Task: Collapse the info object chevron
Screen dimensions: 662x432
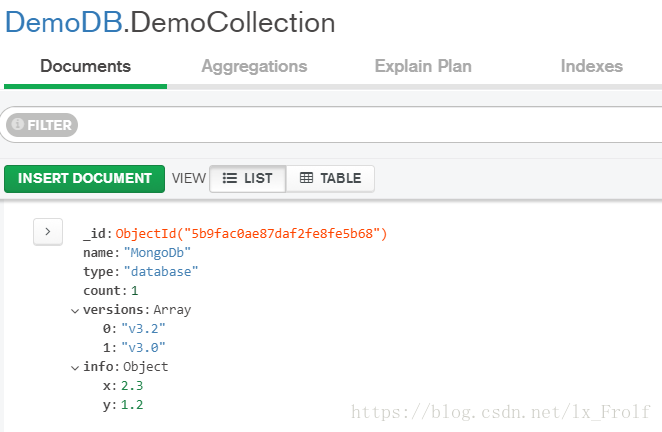Action: 75,368
